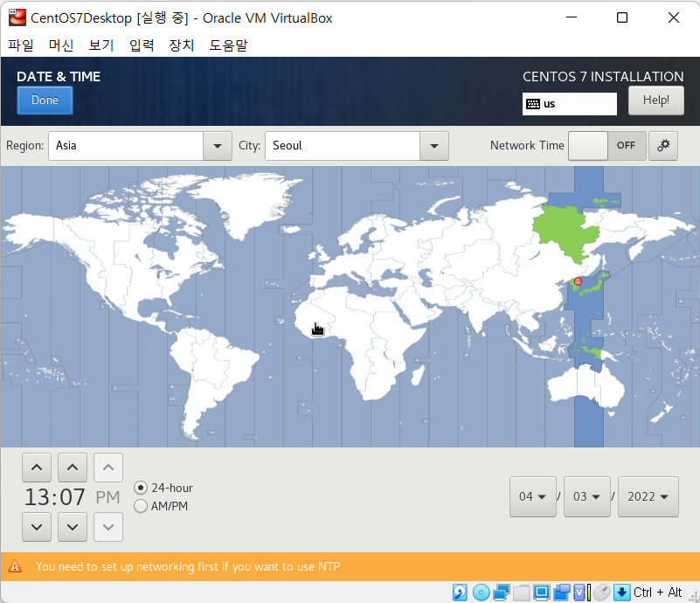Screen dimensions: 700x603
Task: Click the disabled AM/PM down arrow
Action: pos(108,527)
